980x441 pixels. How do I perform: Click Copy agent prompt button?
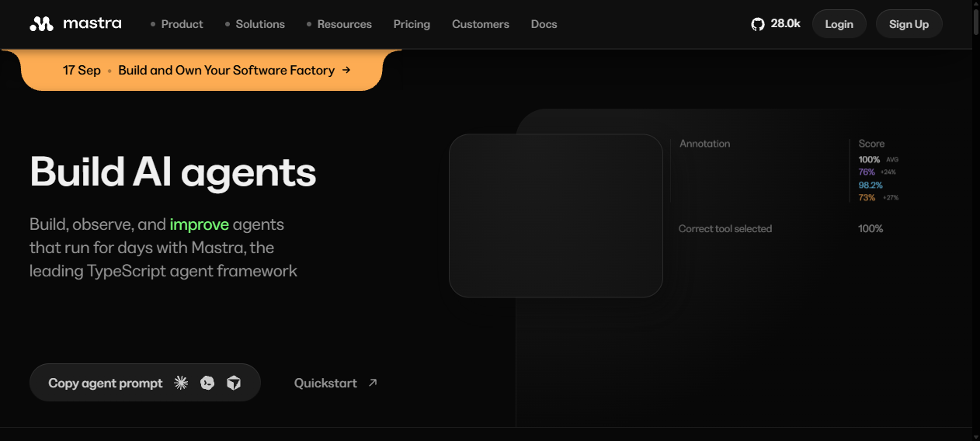click(145, 383)
